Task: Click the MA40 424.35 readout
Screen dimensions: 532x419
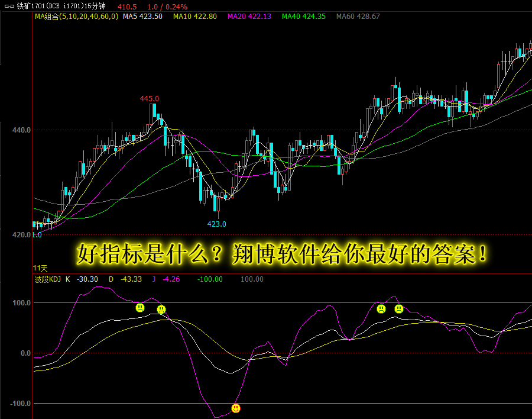Action: click(304, 17)
